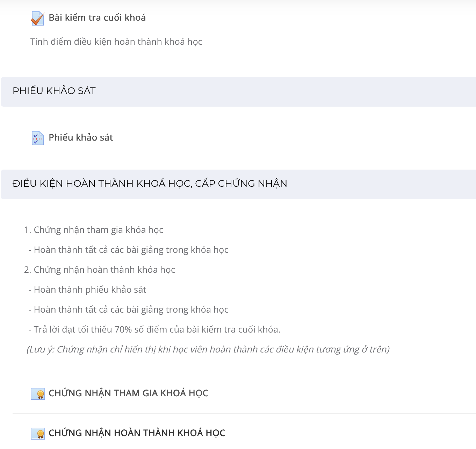Click certificate icon for CHỨNG NHẬN HOÀN THÀNH
Image resolution: width=476 pixels, height=449 pixels.
38,434
